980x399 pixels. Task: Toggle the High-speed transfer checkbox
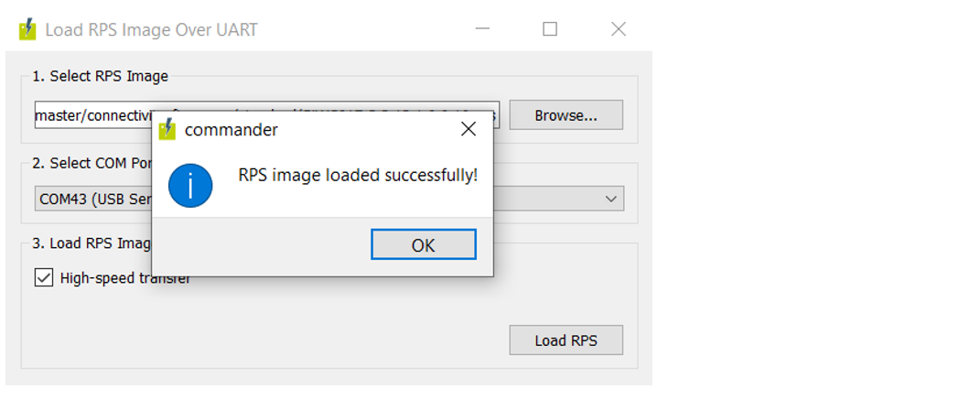(x=44, y=277)
